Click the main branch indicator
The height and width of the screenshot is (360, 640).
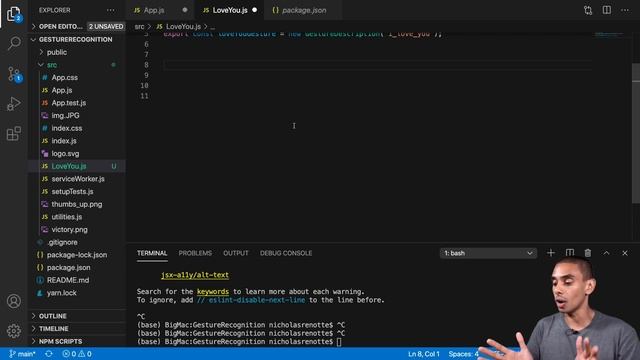point(22,354)
